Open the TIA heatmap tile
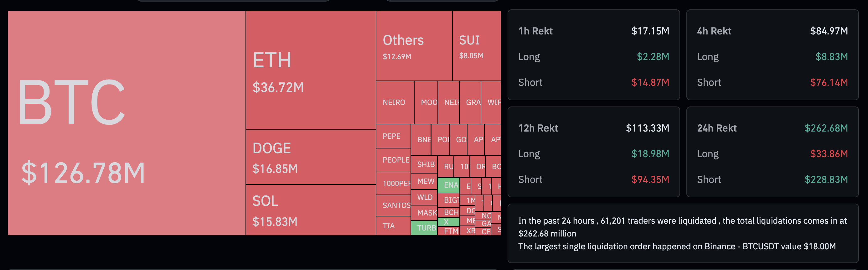The height and width of the screenshot is (270, 868). tap(393, 226)
